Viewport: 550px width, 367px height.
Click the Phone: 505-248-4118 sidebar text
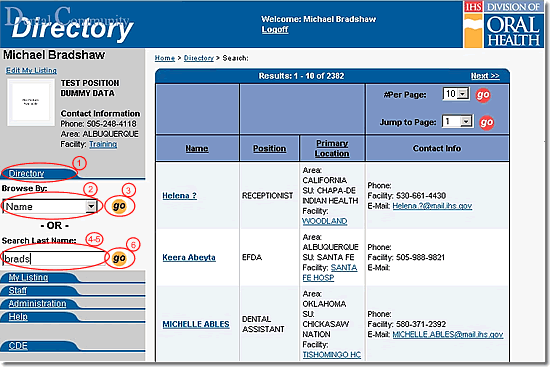98,124
